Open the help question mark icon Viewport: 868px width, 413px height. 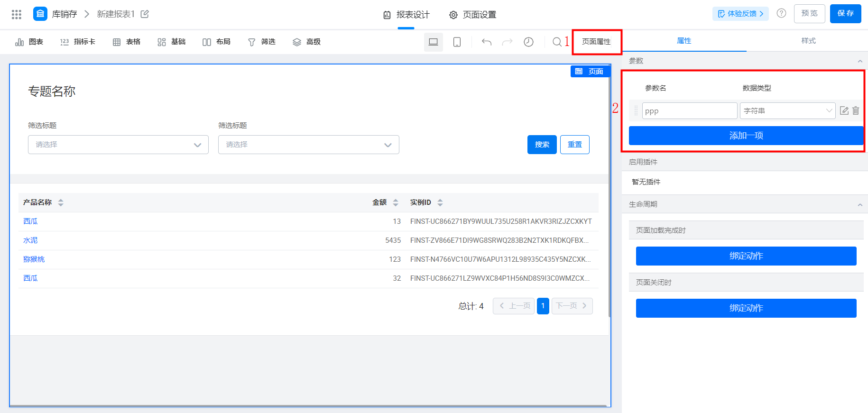pos(781,13)
